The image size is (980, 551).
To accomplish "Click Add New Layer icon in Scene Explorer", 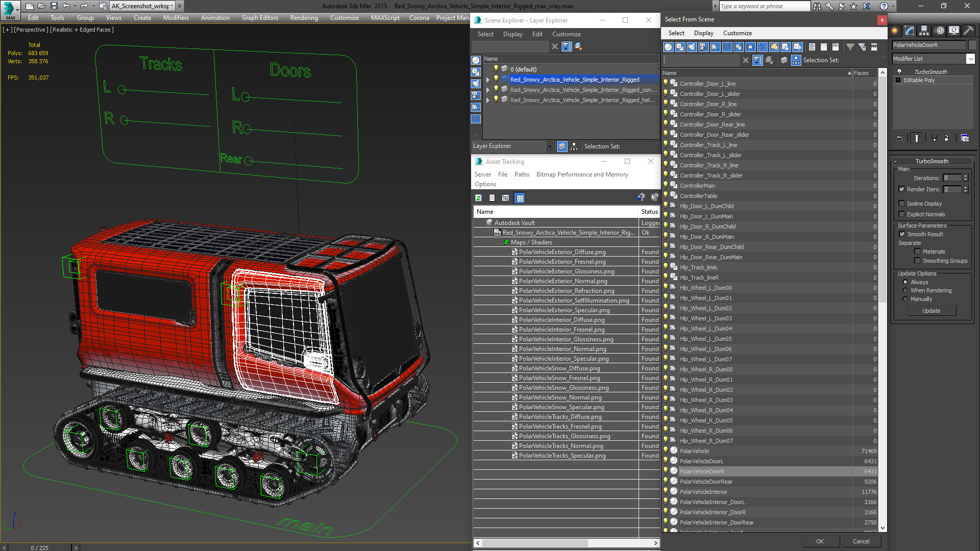I will (x=578, y=46).
